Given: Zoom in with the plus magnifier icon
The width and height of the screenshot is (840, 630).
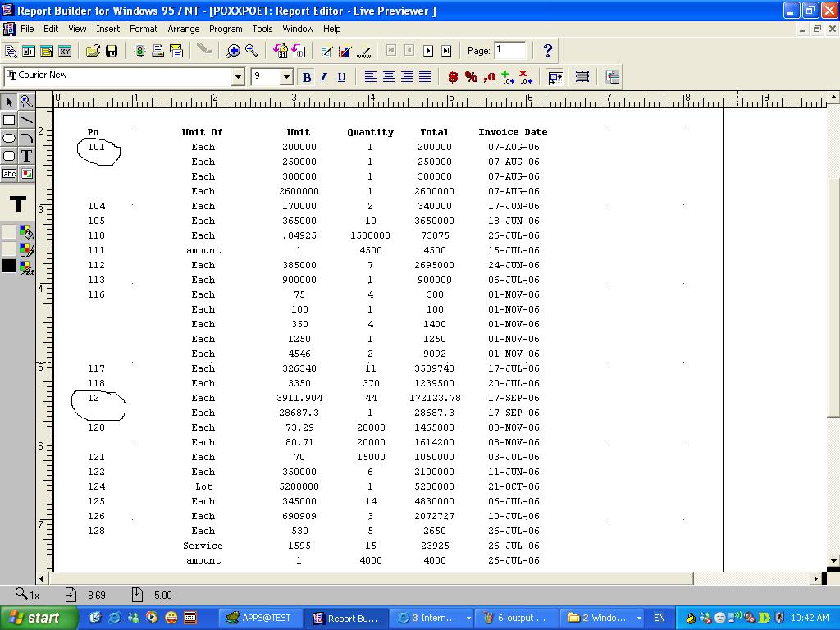Looking at the screenshot, I should [233, 51].
